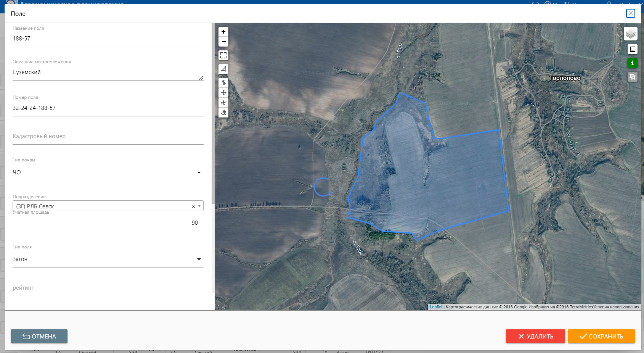Image resolution: width=644 pixels, height=353 pixels.
Task: Click the СОХРАНИТЬ button
Action: point(601,336)
